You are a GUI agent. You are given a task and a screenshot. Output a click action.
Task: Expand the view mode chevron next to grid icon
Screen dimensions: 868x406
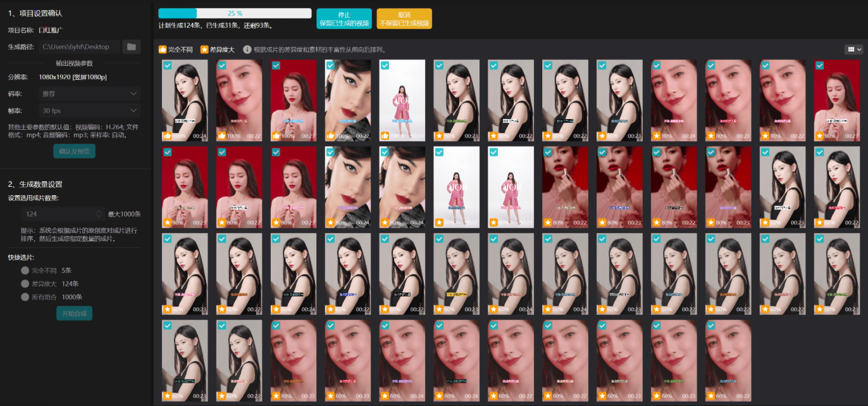(859, 49)
